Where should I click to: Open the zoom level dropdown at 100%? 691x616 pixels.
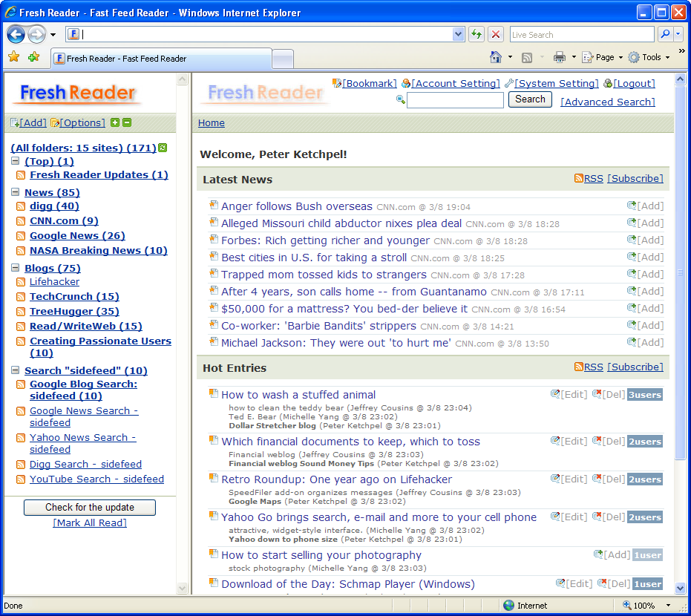668,606
